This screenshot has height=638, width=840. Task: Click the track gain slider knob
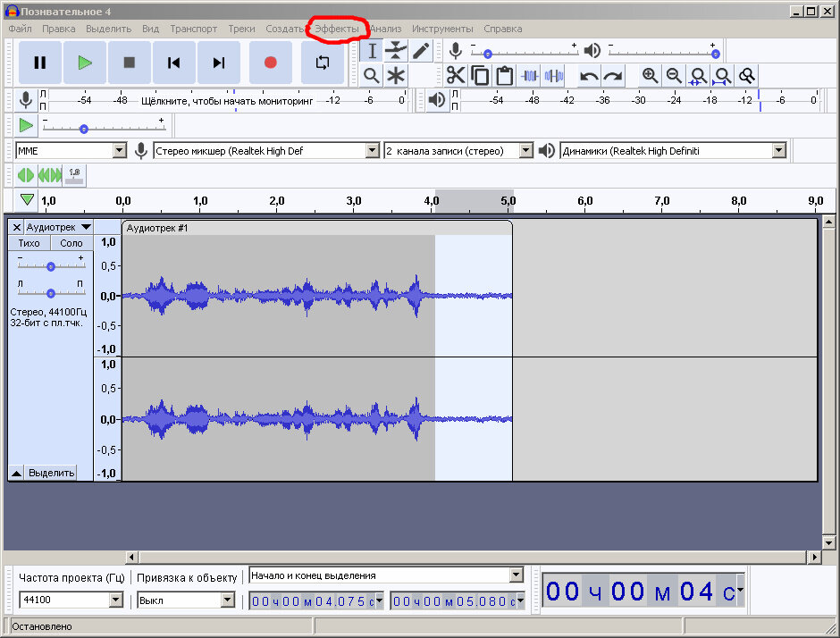50,266
